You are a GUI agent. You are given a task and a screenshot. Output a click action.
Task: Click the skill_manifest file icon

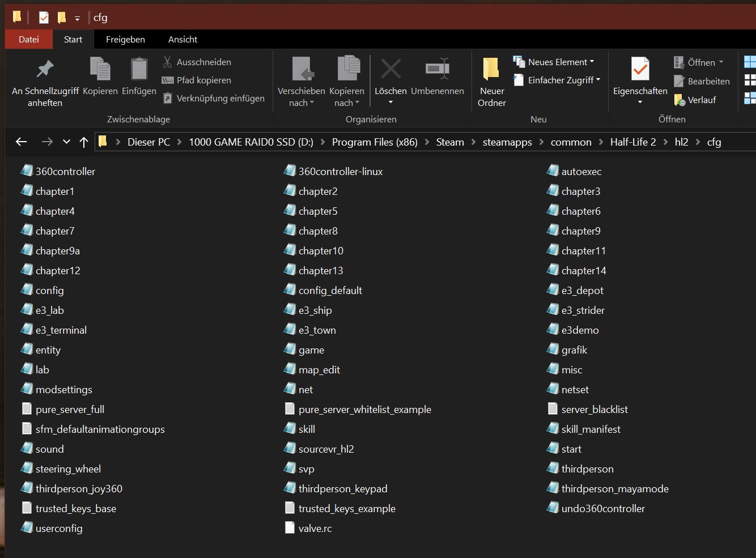(553, 428)
